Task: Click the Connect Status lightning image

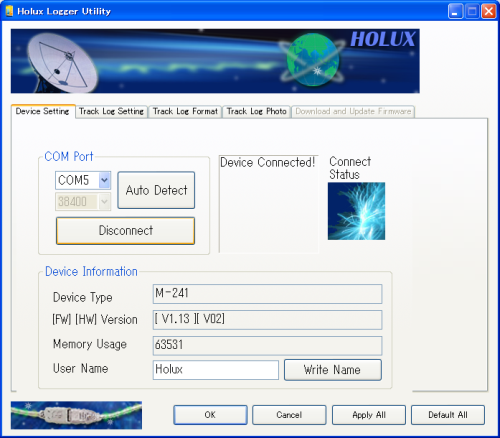Action: pyautogui.click(x=356, y=211)
